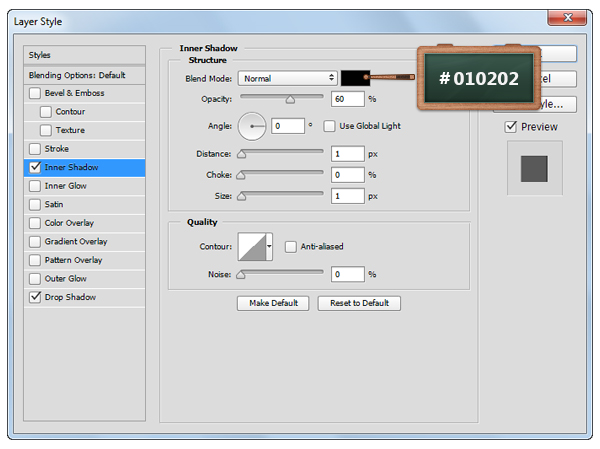Uncheck the Preview checkbox
The width and height of the screenshot is (600, 449).
tap(511, 127)
